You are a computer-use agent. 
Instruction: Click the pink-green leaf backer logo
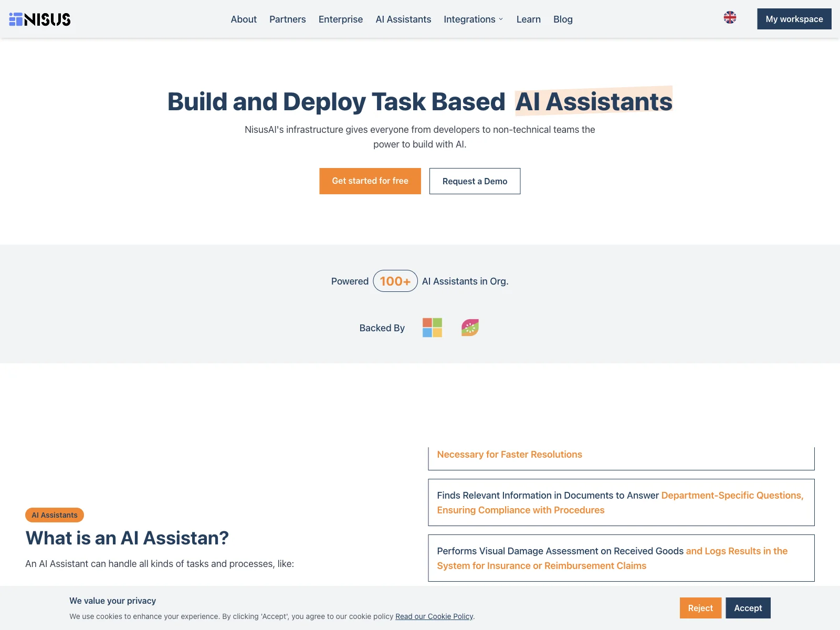[470, 328]
